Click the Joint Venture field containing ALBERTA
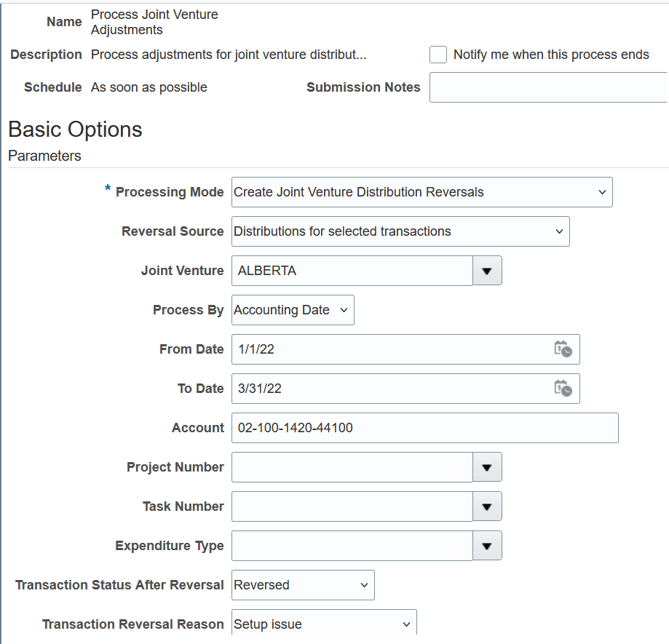Viewport: 669px width, 644px height. tap(352, 271)
